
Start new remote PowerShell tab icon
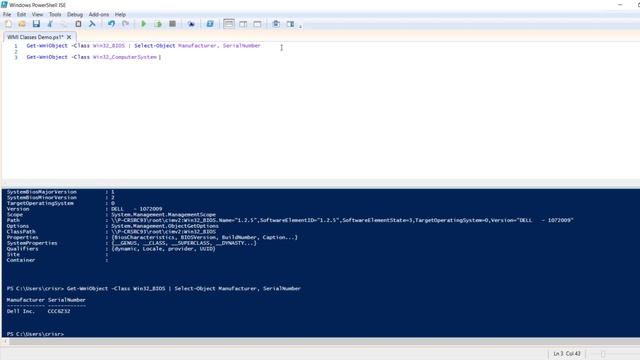coord(191,24)
